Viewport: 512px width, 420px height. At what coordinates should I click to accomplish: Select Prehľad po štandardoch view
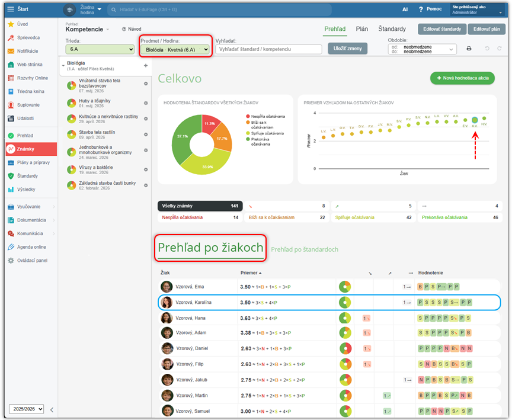[305, 249]
